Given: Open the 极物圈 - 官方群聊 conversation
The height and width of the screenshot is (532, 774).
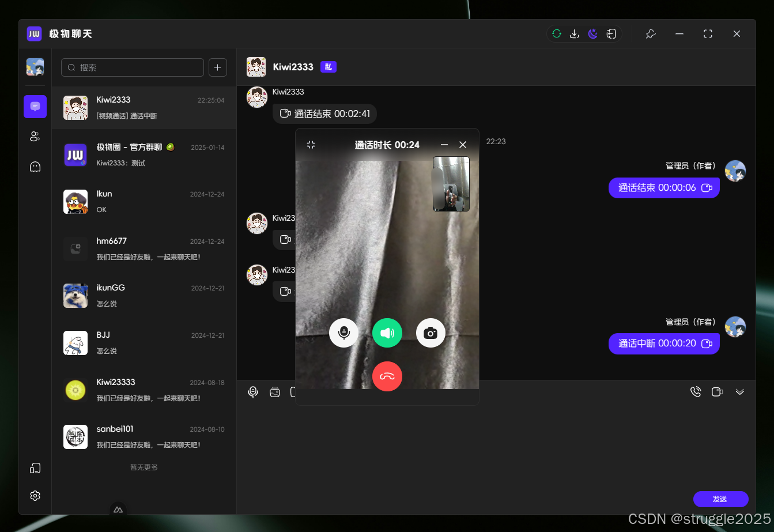Looking at the screenshot, I should (x=144, y=155).
